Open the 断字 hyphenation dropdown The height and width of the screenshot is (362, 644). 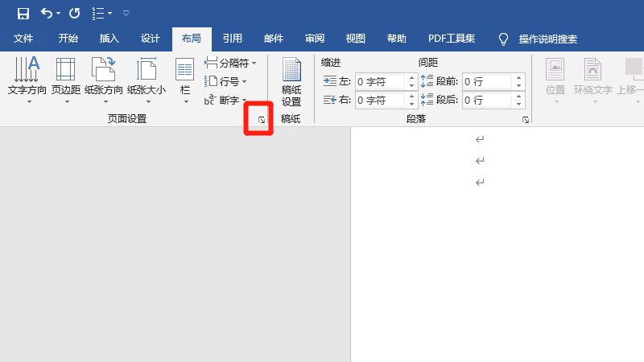click(225, 100)
